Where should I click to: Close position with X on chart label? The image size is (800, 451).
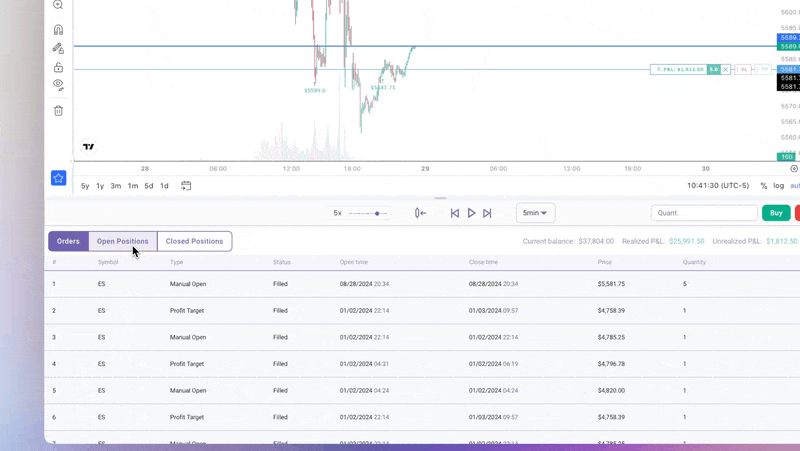[726, 69]
